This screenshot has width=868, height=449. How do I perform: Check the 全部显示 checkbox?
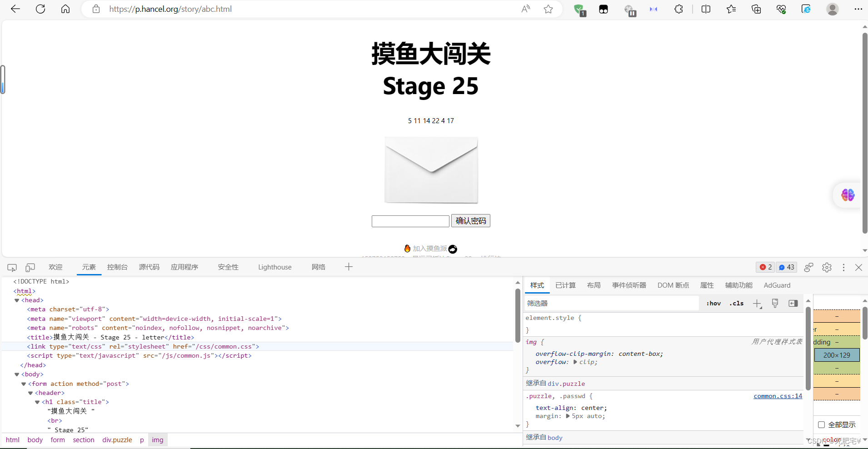821,424
